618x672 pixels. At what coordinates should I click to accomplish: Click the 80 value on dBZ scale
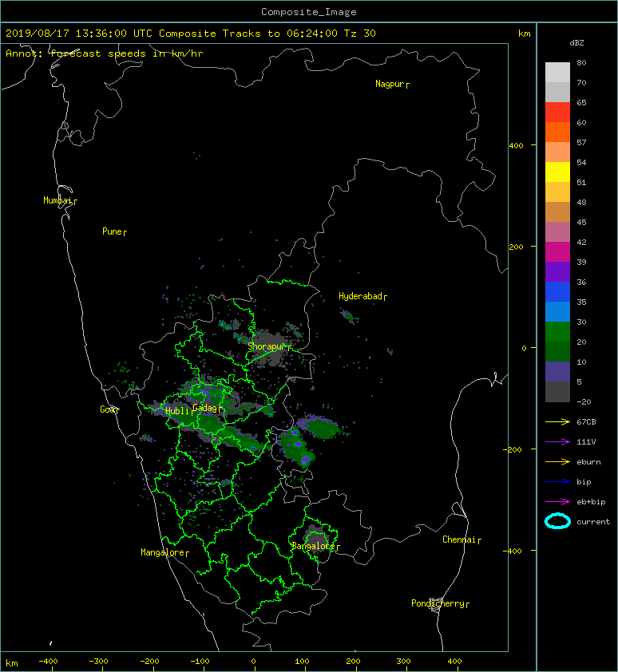point(581,62)
